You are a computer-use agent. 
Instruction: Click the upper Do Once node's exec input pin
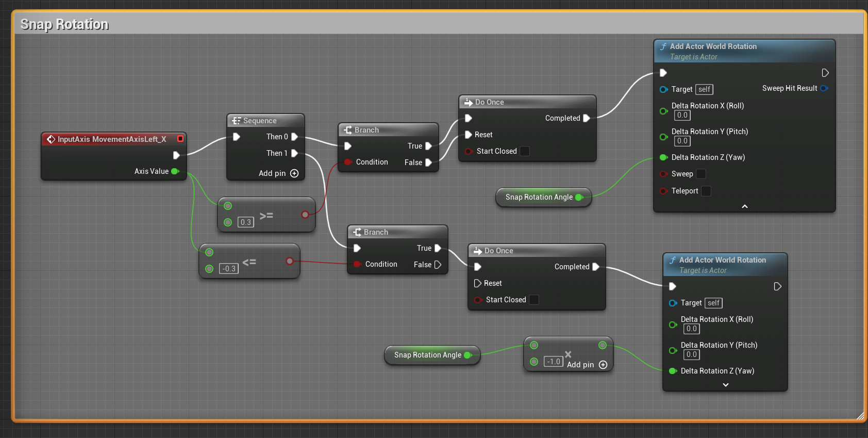(x=469, y=118)
